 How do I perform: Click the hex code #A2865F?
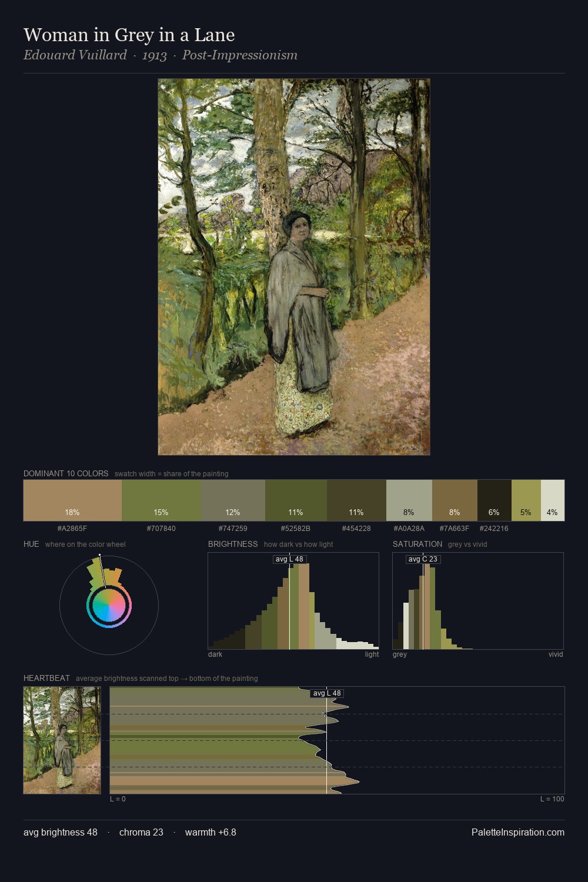click(x=72, y=529)
